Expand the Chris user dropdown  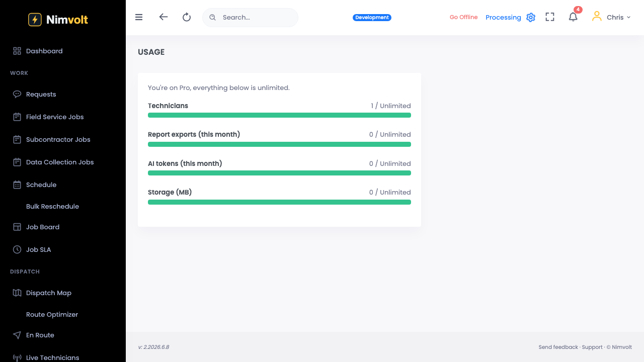pyautogui.click(x=611, y=17)
